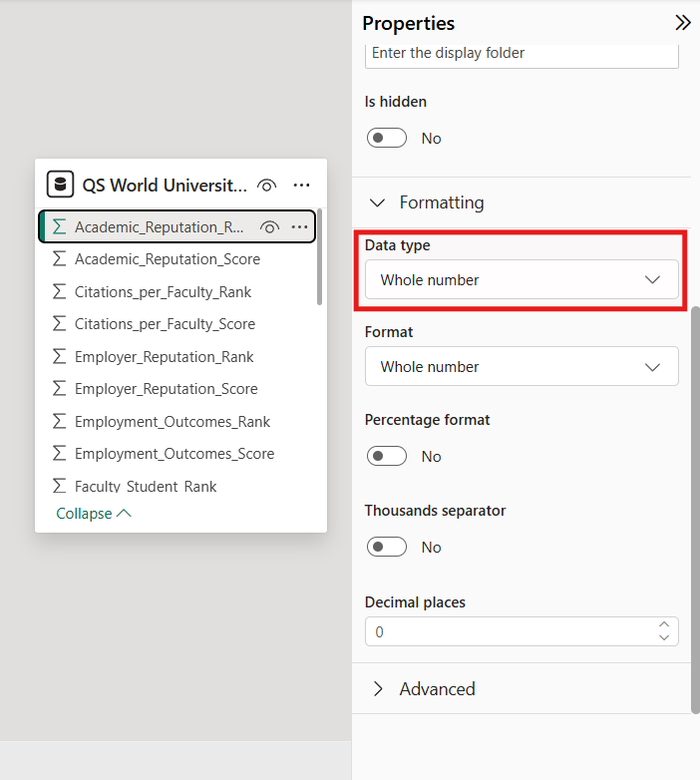Open the Data type dropdown
Viewport: 700px width, 780px height.
[x=522, y=280]
